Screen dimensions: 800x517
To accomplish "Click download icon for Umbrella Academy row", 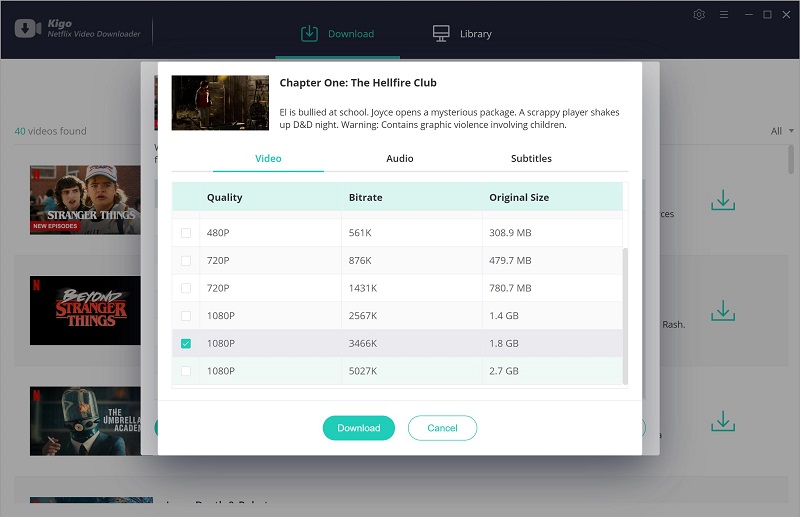I will tap(723, 421).
